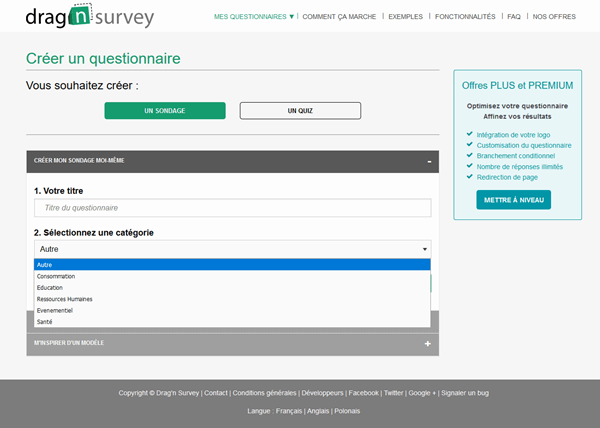Select Evenementiel category option
Viewport: 600px width, 428px height.
232,310
